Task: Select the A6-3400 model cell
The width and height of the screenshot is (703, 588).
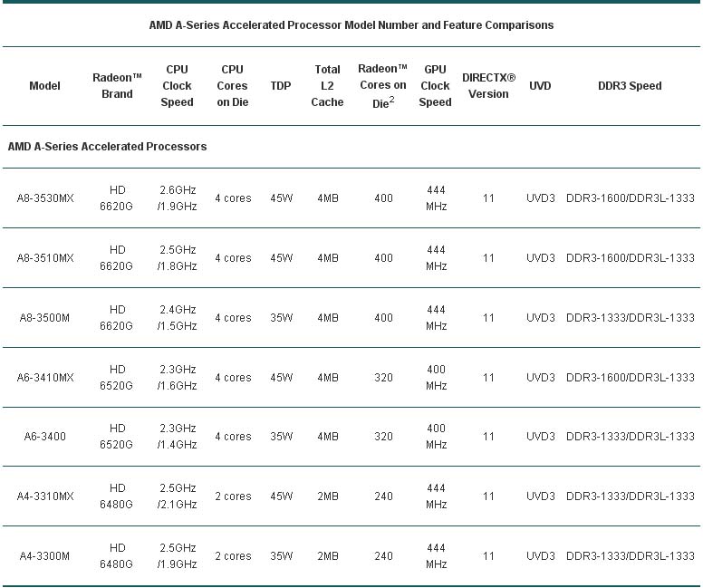Action: point(44,436)
